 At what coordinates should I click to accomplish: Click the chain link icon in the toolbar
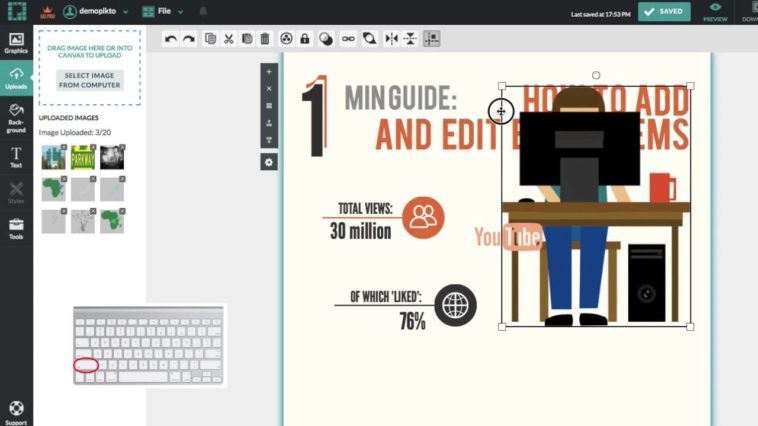(348, 39)
